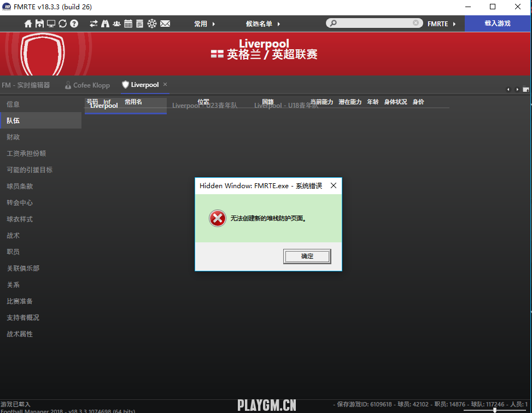
Task: Click the swap arrows transfer icon
Action: (93, 24)
